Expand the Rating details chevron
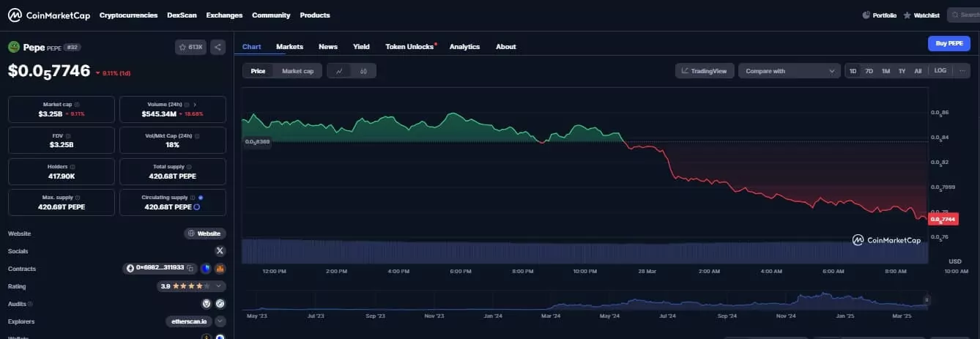The image size is (980, 339). 220,286
